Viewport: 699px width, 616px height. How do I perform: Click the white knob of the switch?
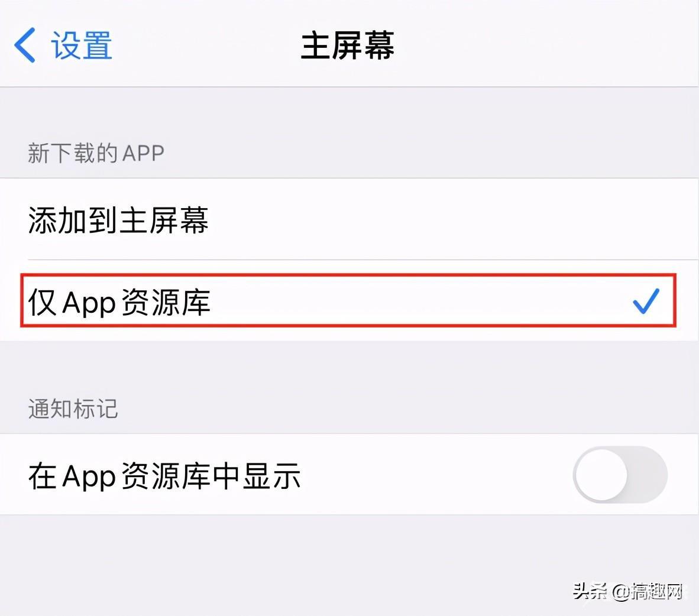[x=601, y=475]
